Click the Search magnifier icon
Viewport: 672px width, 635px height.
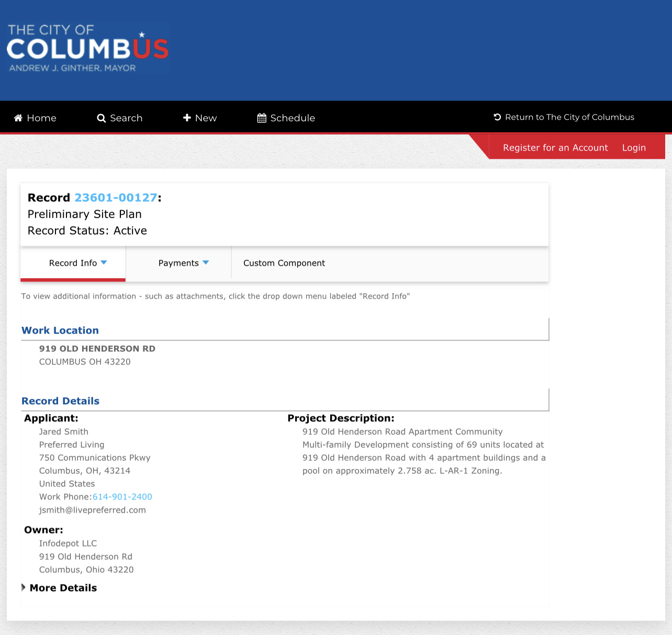(x=102, y=118)
